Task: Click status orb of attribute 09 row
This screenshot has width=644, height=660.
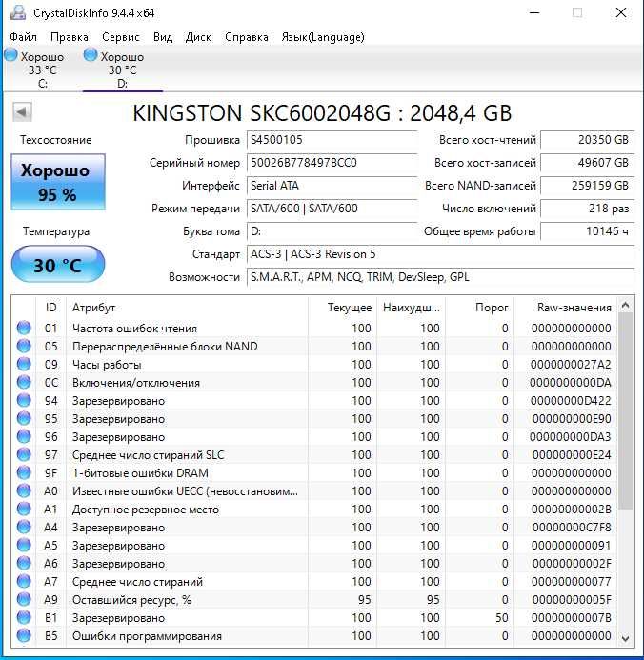Action: 24,364
